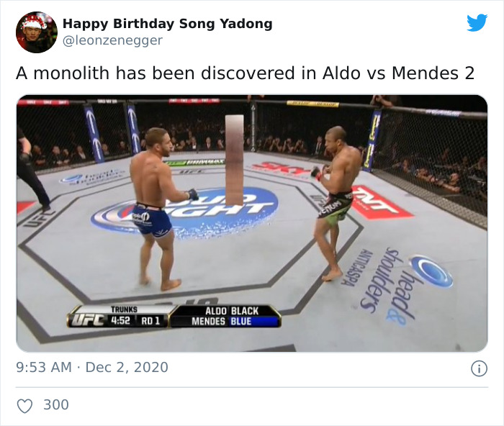
Task: Click the 9:53 AM timestamp link
Action: [x=44, y=367]
